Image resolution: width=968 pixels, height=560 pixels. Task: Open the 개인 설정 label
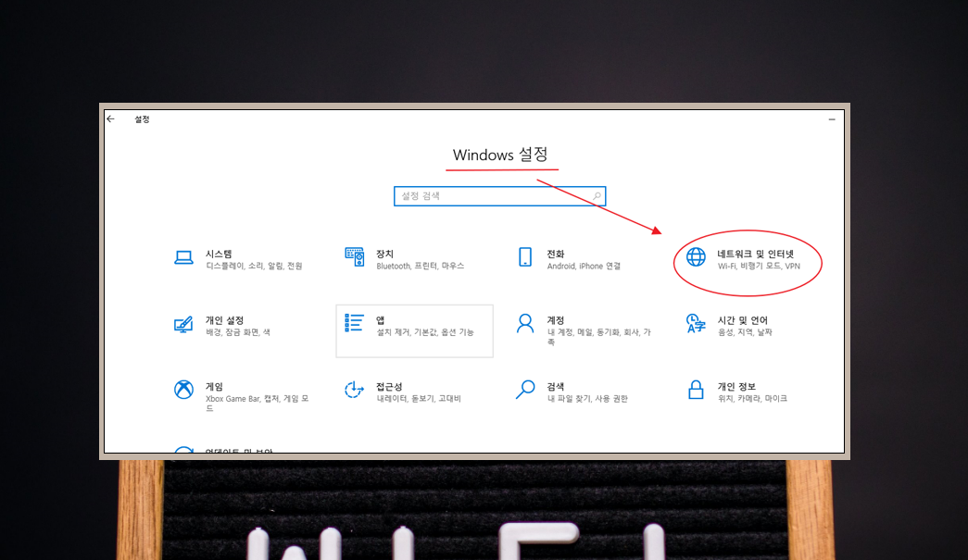pos(225,320)
